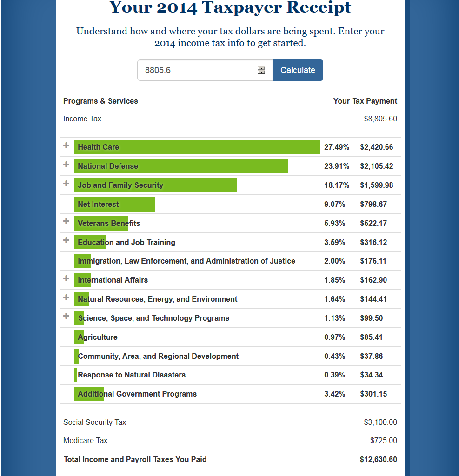Click the plus icon for International Affairs
459x476 pixels.
(x=66, y=278)
